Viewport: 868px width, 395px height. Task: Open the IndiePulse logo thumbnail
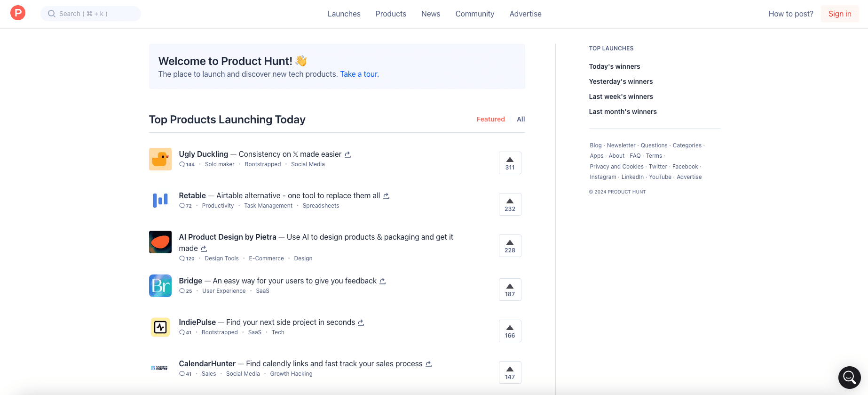pos(160,327)
